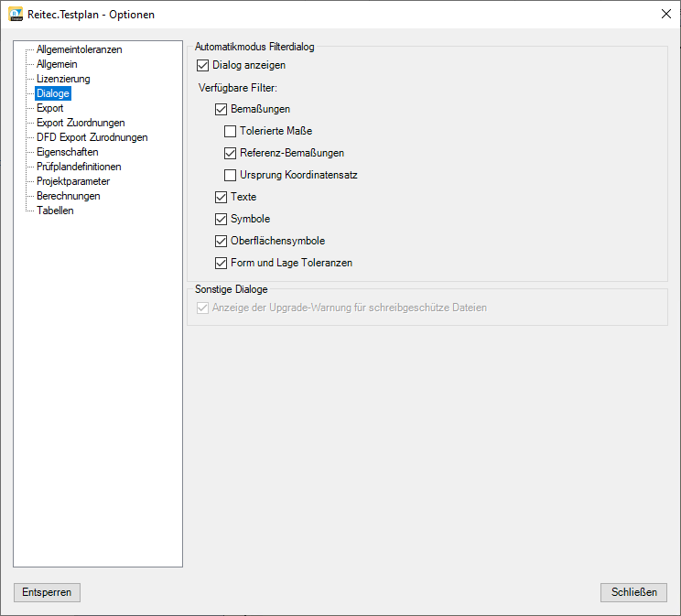
Task: Toggle Form und Lage Toleranzen checkbox
Action: coord(222,263)
